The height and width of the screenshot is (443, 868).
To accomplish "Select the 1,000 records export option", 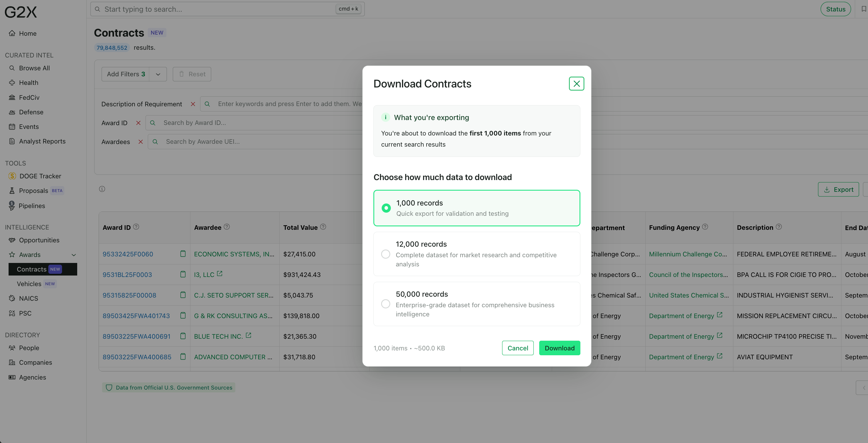I will click(x=386, y=208).
